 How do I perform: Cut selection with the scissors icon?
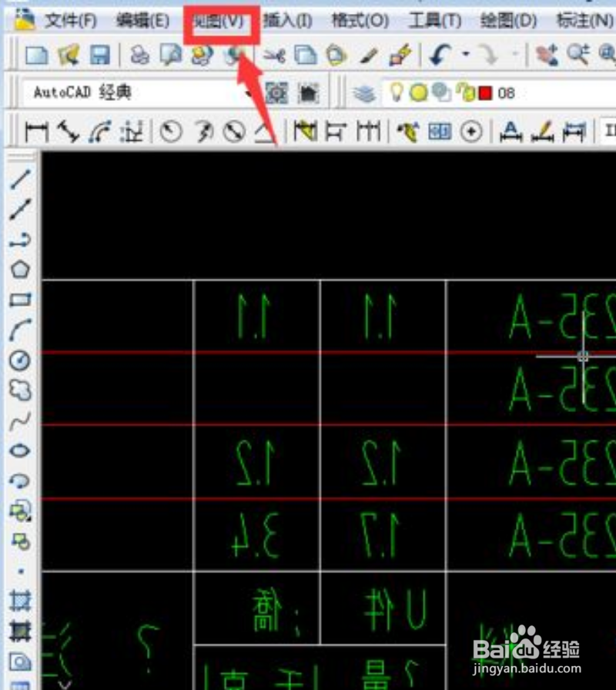[x=274, y=56]
